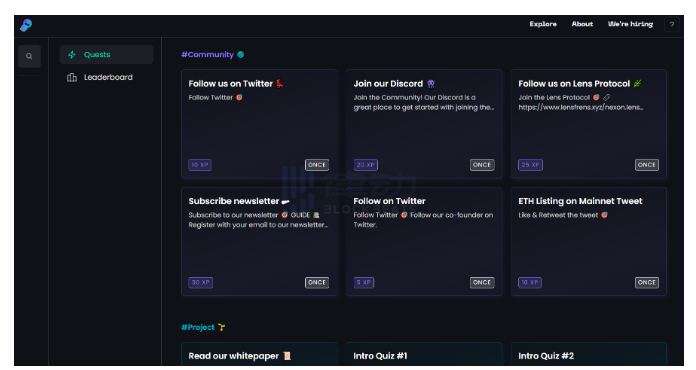
Task: Click ONCE tag on Lens Protocol card
Action: tap(647, 165)
